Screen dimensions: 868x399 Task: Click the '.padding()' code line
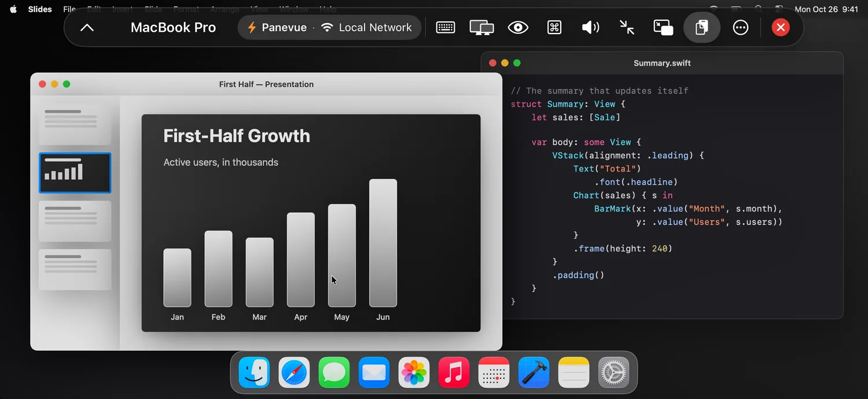578,275
